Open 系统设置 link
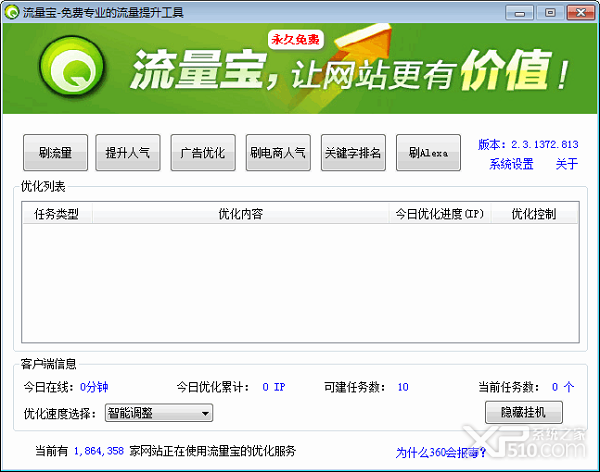The width and height of the screenshot is (600, 472). pyautogui.click(x=511, y=164)
